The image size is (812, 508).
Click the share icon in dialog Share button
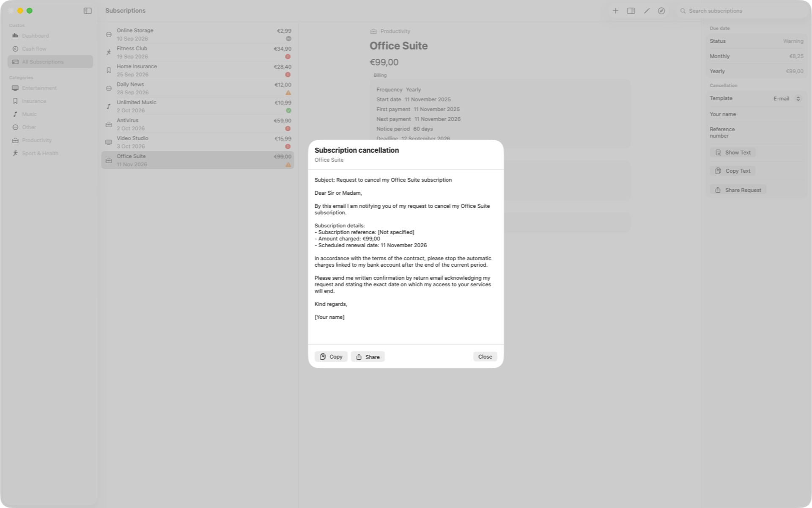[x=359, y=357]
